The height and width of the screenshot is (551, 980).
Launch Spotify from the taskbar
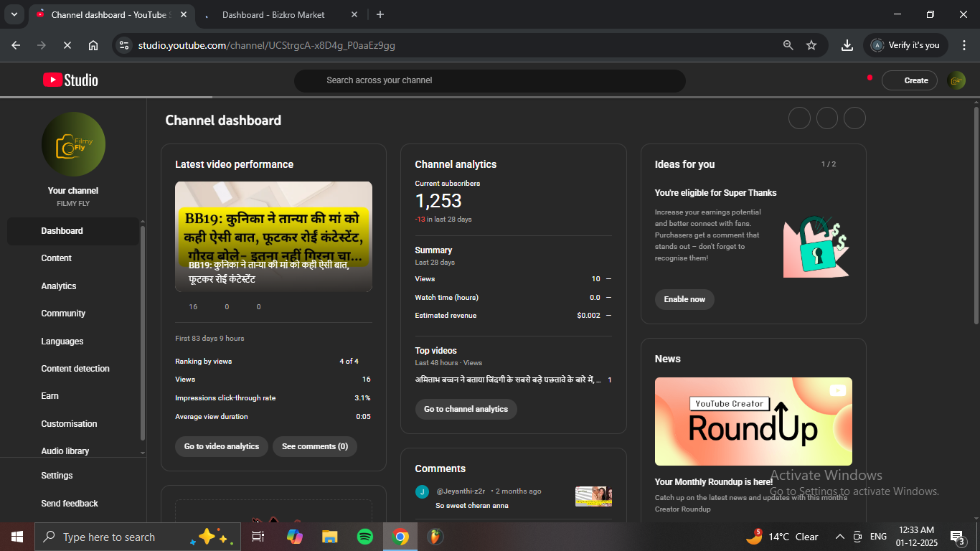pos(364,537)
